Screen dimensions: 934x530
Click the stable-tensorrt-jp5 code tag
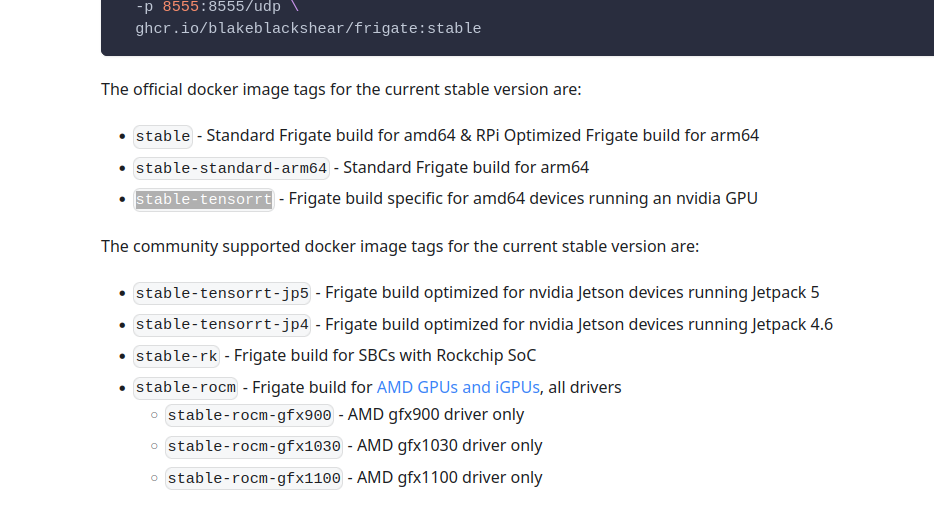click(222, 294)
